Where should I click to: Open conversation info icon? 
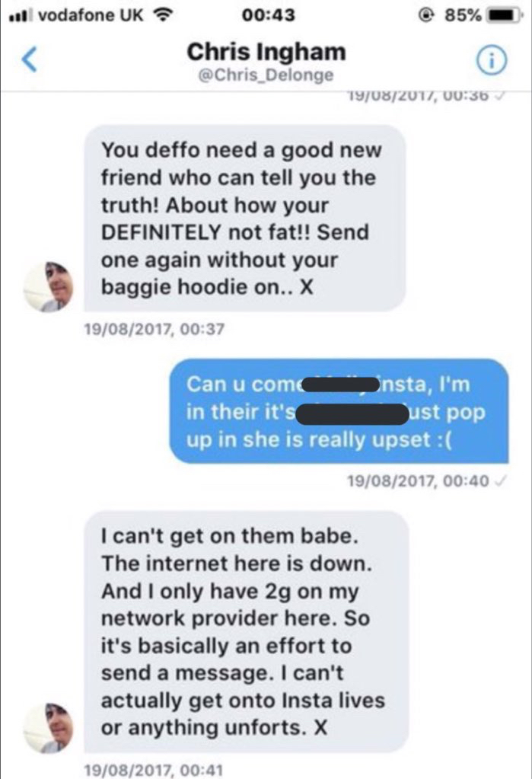click(491, 60)
